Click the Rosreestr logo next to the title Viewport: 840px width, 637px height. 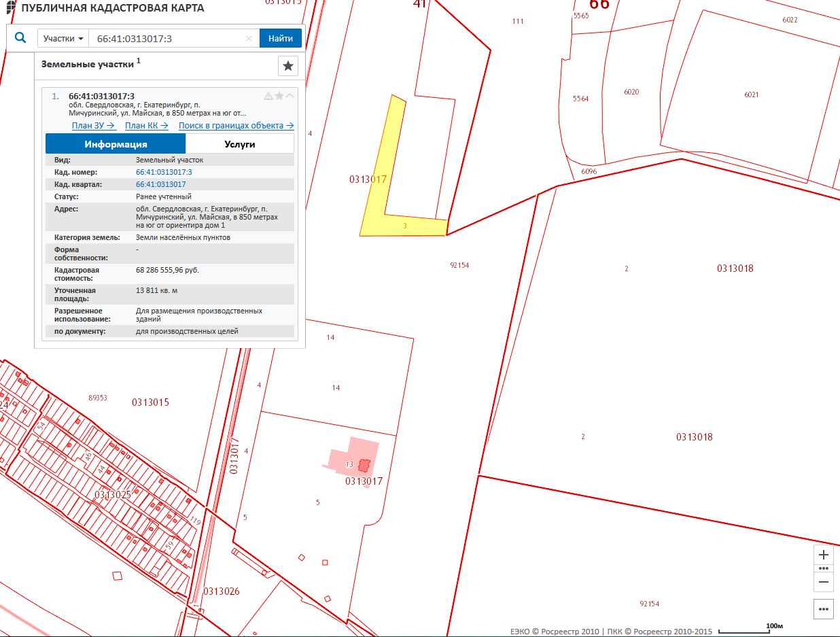(11, 8)
